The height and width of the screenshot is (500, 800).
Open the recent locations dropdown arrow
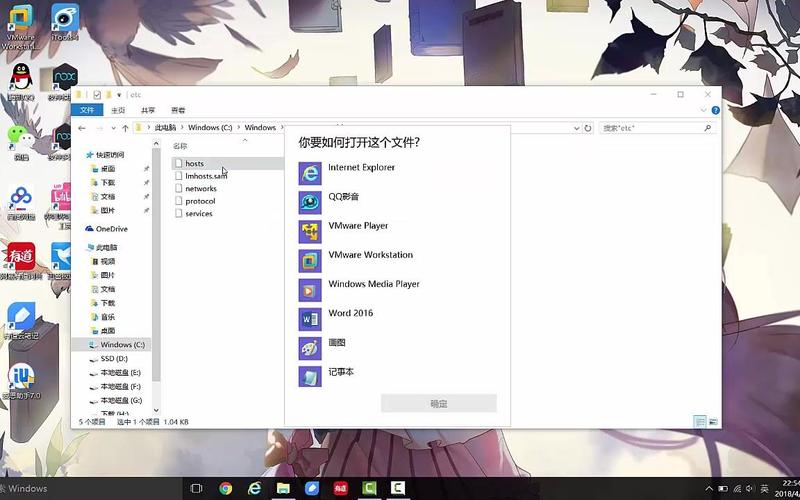[x=113, y=128]
